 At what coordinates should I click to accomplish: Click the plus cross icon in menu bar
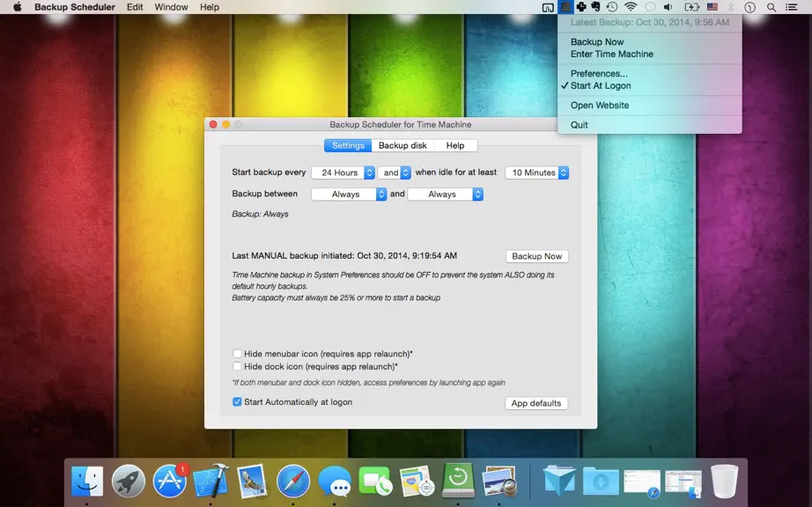(581, 7)
